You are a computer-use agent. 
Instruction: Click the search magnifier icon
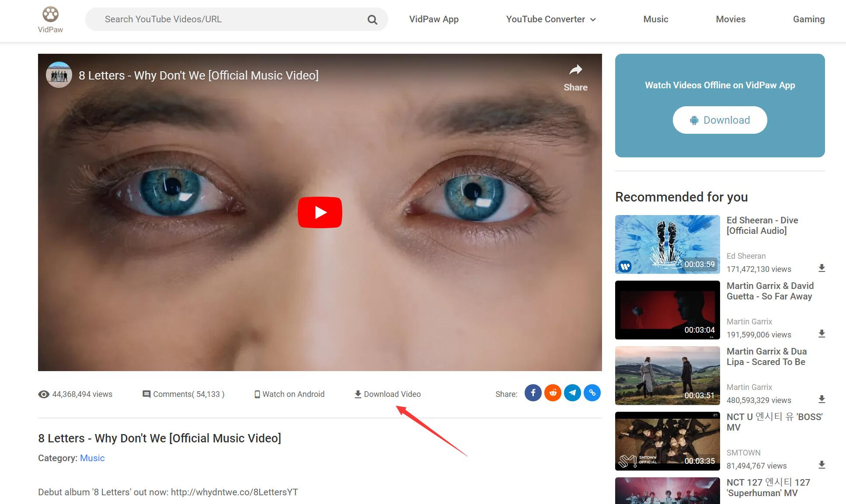point(372,20)
